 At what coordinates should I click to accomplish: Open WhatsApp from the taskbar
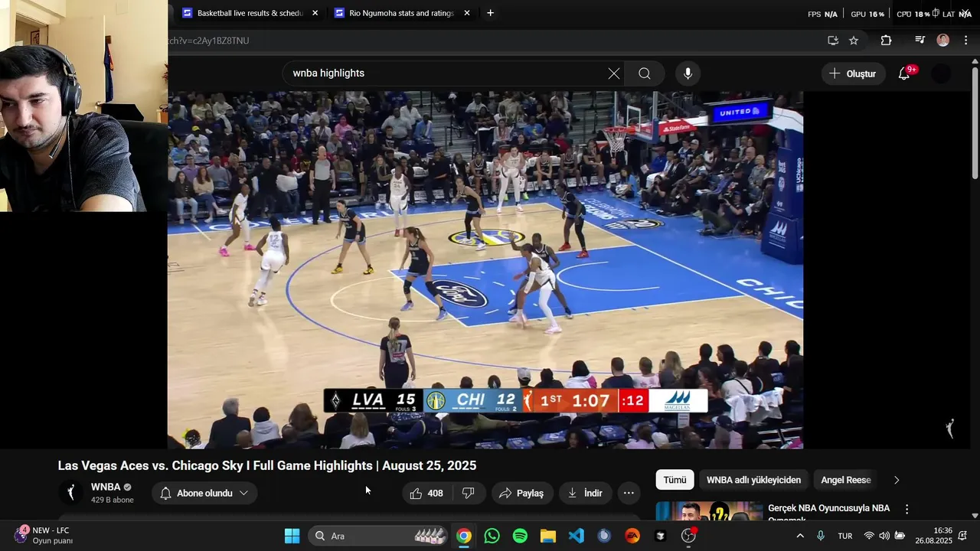(x=492, y=536)
